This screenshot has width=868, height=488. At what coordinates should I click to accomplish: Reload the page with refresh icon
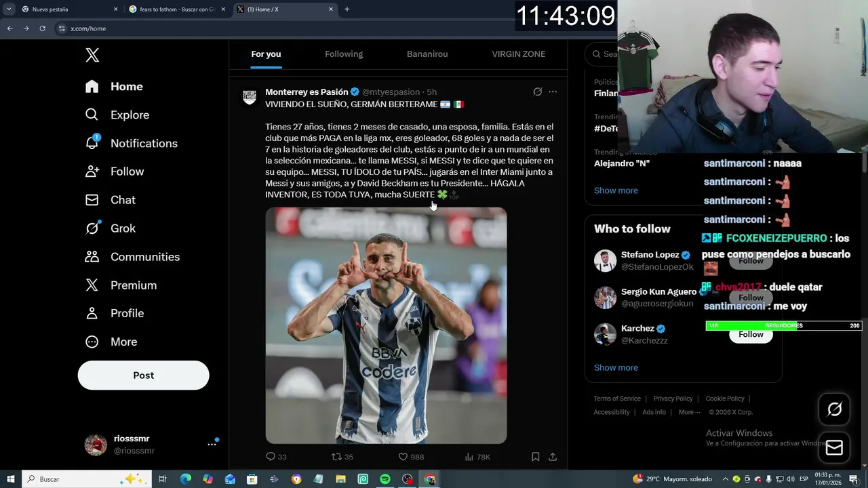[42, 28]
